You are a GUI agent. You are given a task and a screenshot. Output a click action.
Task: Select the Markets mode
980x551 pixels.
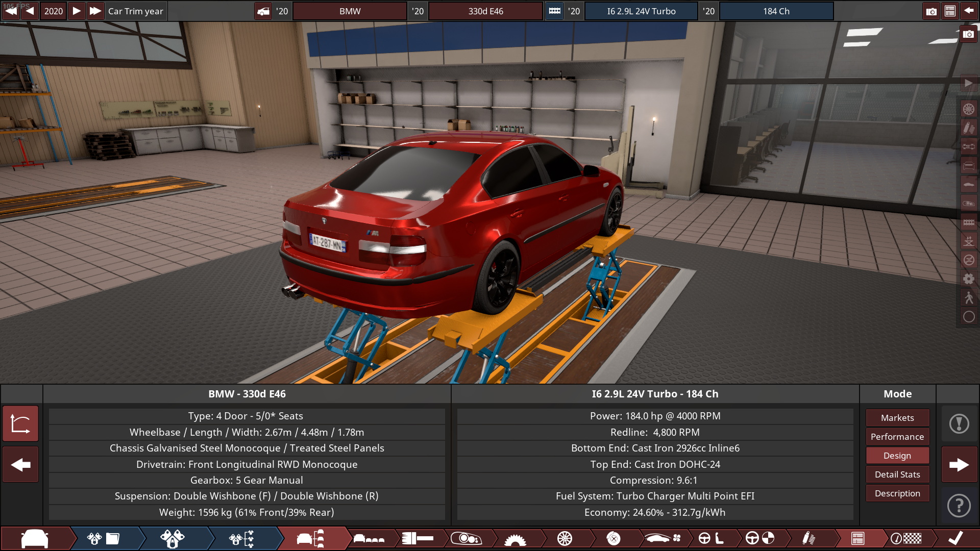point(897,418)
